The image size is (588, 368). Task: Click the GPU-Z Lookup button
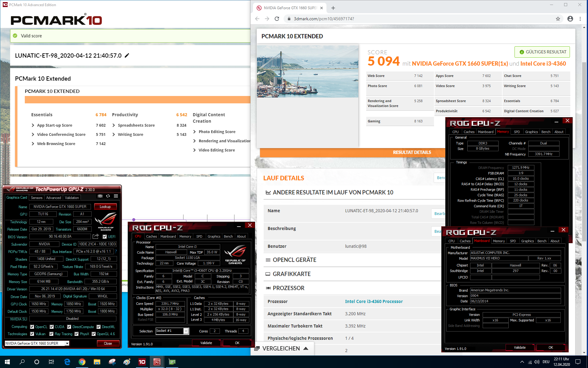pyautogui.click(x=105, y=207)
